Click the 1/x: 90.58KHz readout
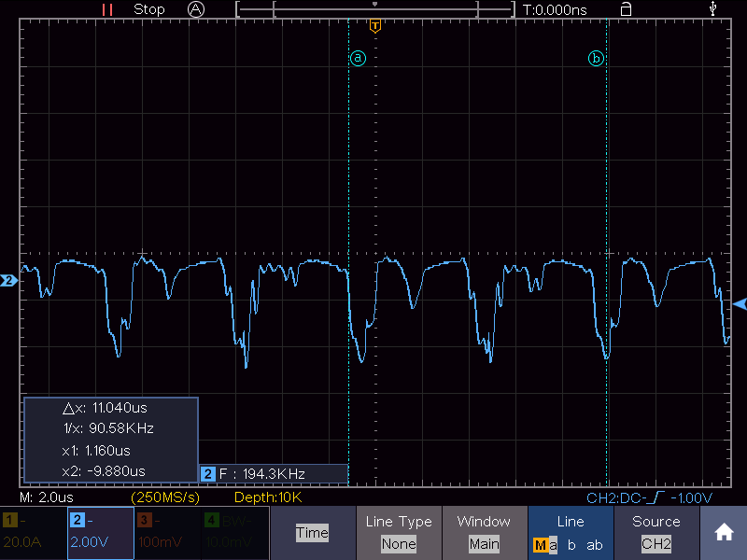Image resolution: width=747 pixels, height=560 pixels. click(108, 428)
